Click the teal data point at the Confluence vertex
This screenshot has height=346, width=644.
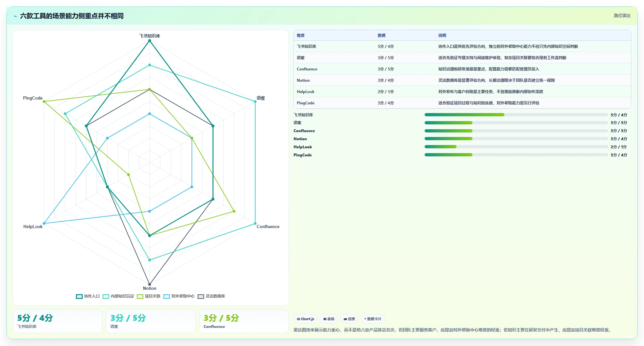click(255, 223)
